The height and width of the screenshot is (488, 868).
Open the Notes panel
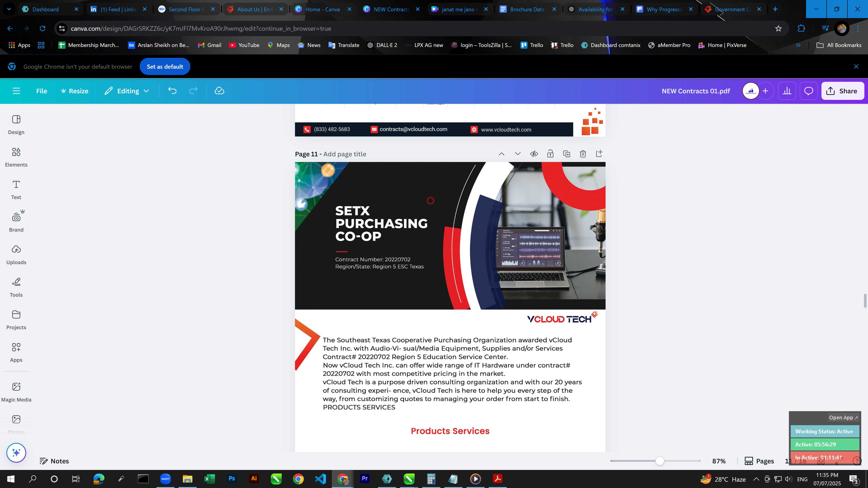(54, 461)
